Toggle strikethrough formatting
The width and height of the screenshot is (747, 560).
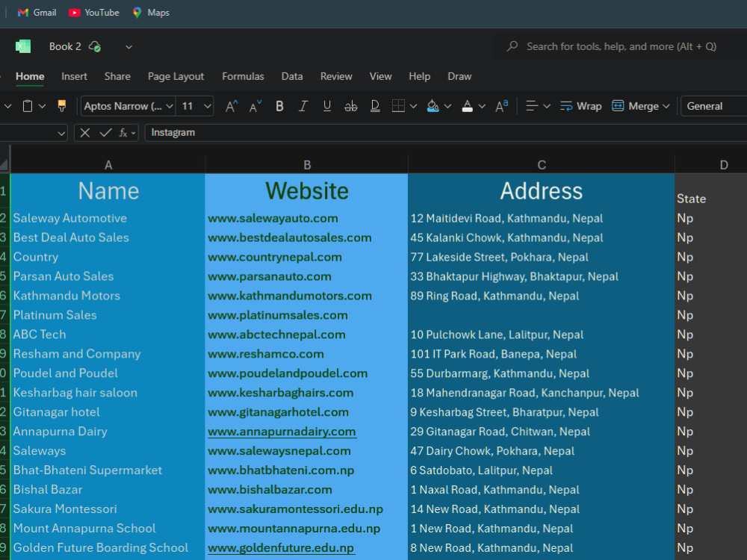click(351, 106)
